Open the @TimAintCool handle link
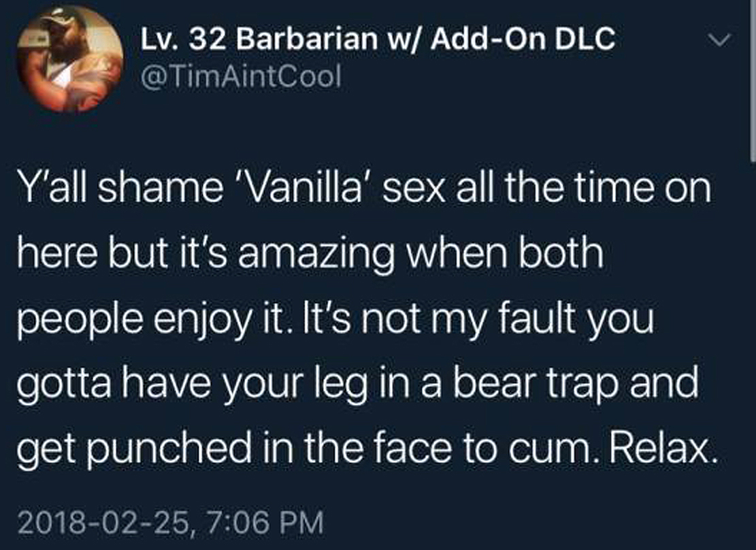The height and width of the screenshot is (550, 756). tap(240, 76)
